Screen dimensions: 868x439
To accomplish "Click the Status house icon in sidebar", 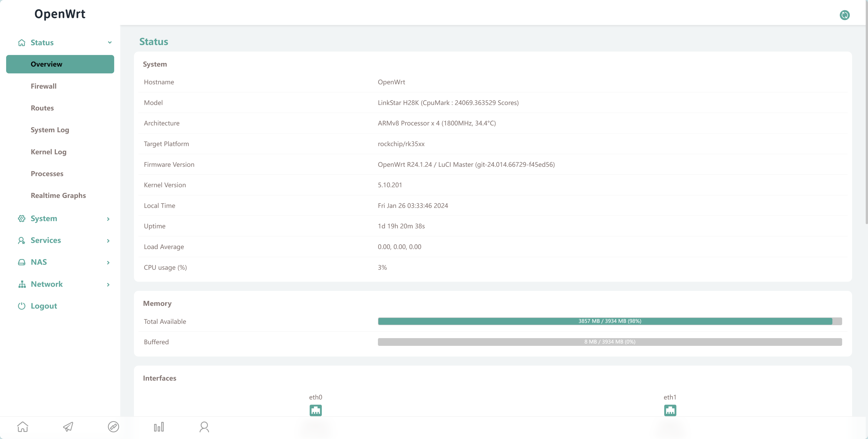I will click(x=22, y=42).
